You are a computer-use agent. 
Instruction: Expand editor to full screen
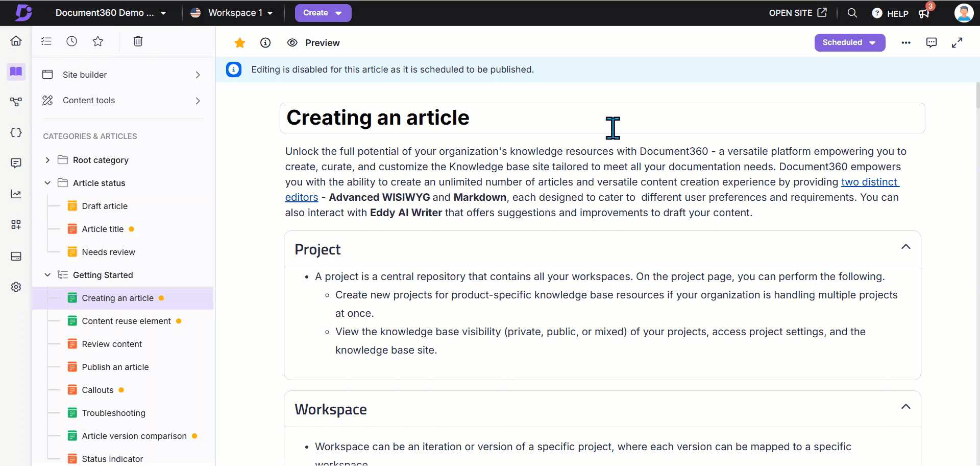coord(957,43)
